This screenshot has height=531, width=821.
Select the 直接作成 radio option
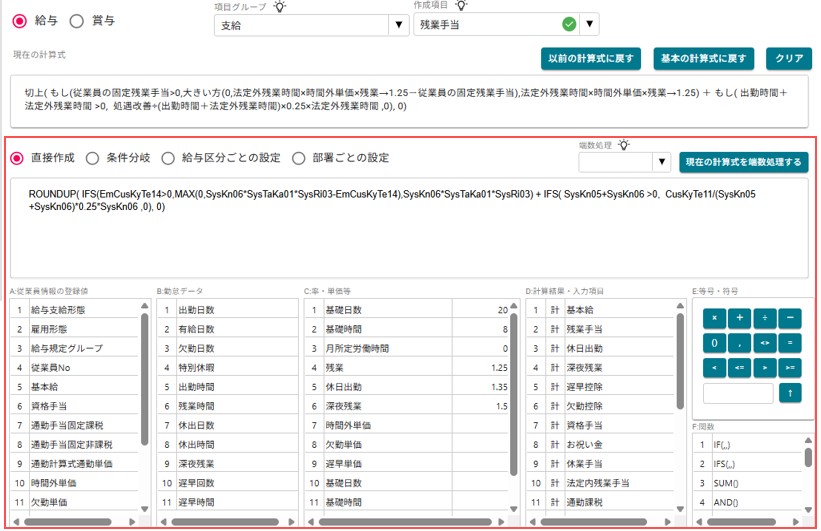(17, 158)
